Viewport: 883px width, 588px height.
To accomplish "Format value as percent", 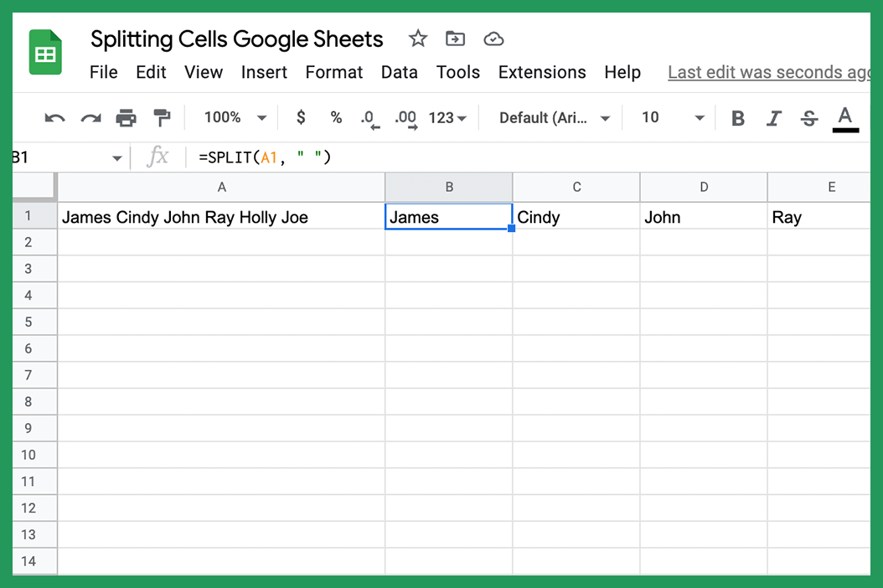I will [x=335, y=118].
